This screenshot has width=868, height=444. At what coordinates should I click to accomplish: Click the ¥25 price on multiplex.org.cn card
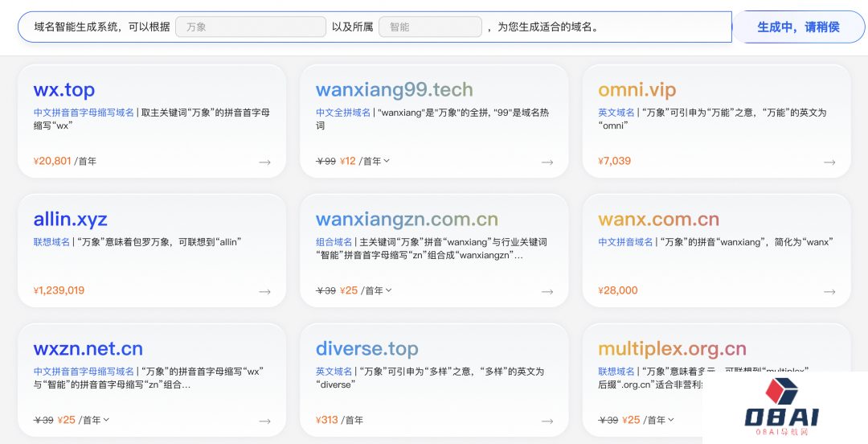[x=631, y=420]
